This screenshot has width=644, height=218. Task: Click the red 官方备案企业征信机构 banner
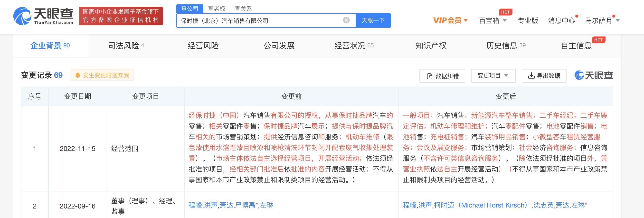coord(121,16)
